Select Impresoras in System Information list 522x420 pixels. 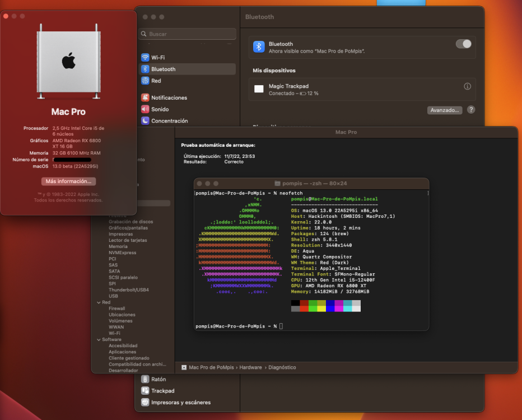coord(120,234)
